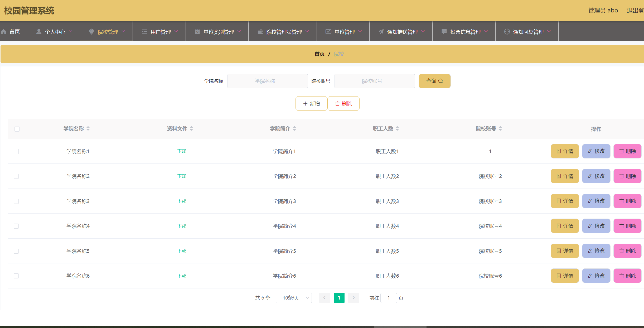This screenshot has height=328, width=644.
Task: Click the person icon beside 个人中心
Action: coord(39,32)
